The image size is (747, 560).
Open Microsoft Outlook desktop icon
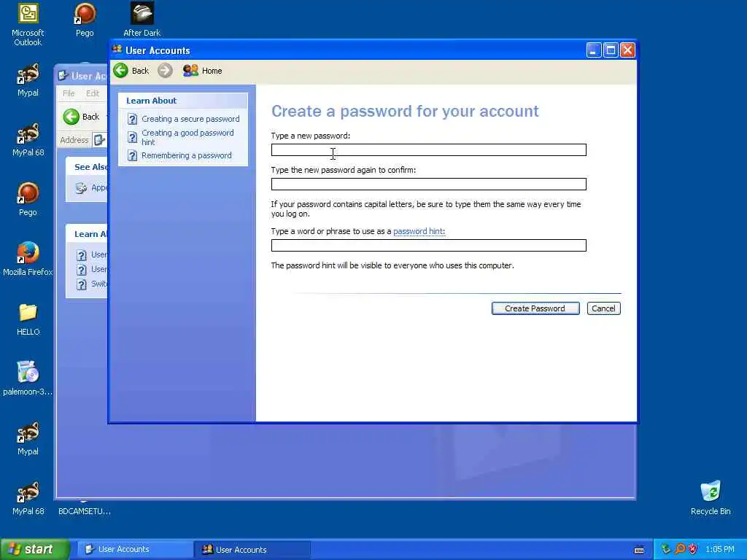pyautogui.click(x=28, y=25)
